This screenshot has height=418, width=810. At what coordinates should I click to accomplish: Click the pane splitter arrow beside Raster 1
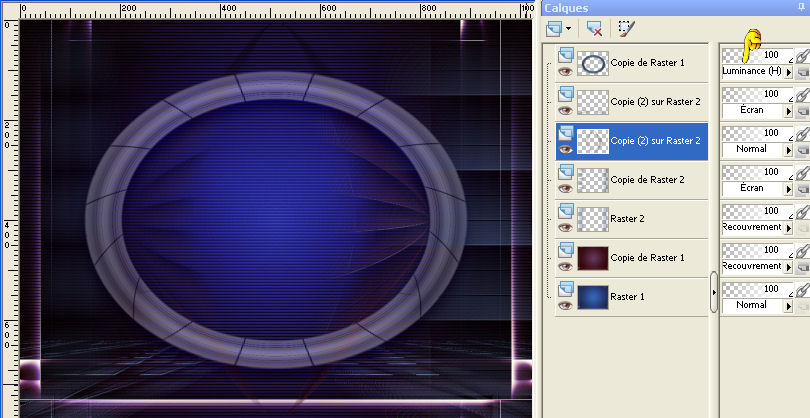tap(714, 292)
